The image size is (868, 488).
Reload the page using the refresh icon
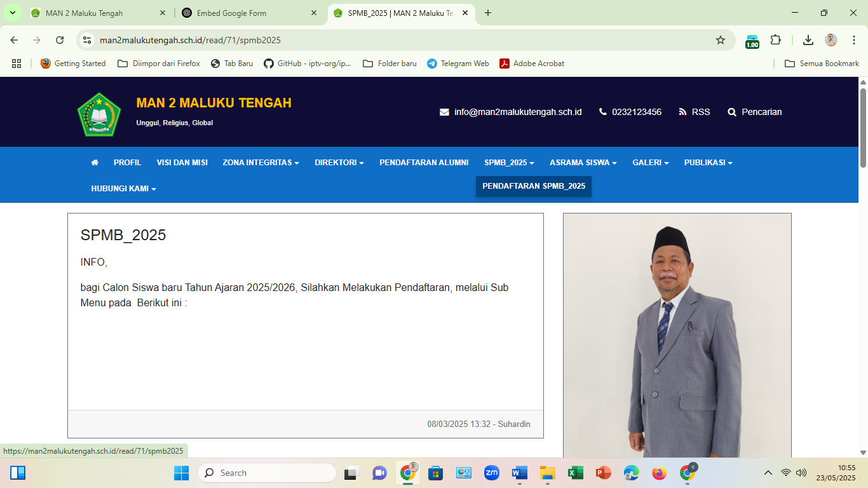[x=60, y=40]
